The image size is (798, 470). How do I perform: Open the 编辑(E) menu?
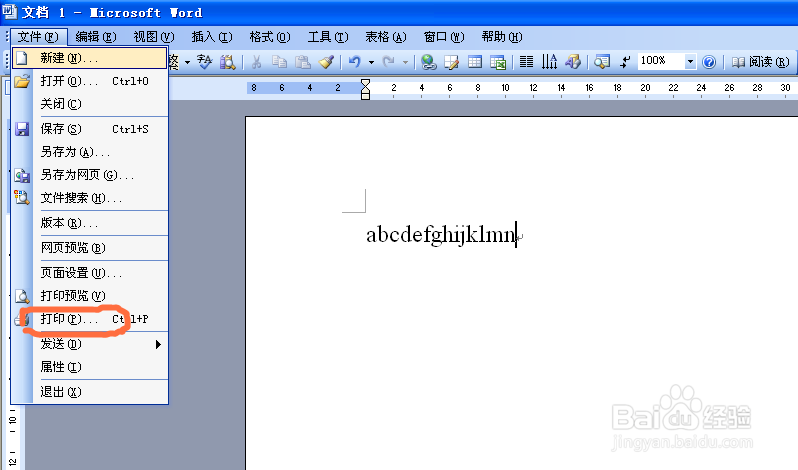pos(96,37)
